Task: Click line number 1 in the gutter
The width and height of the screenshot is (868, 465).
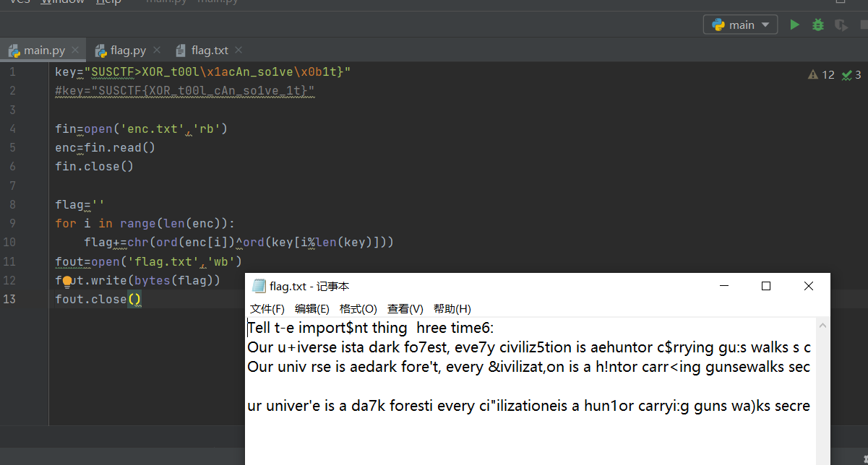Action: coord(12,71)
